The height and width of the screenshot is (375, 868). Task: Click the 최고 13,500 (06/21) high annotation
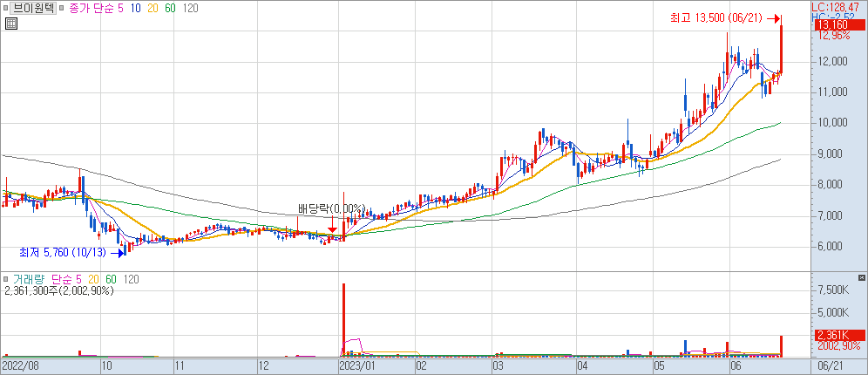pos(716,19)
